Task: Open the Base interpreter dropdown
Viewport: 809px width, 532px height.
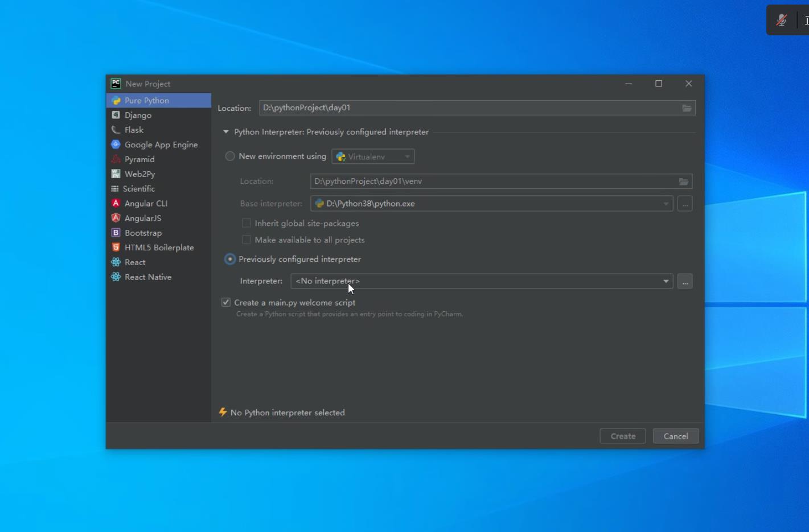Action: pos(492,204)
